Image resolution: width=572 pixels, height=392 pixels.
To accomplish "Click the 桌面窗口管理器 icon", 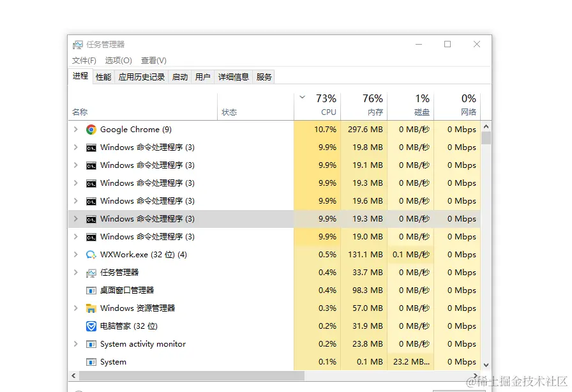I will pos(90,290).
